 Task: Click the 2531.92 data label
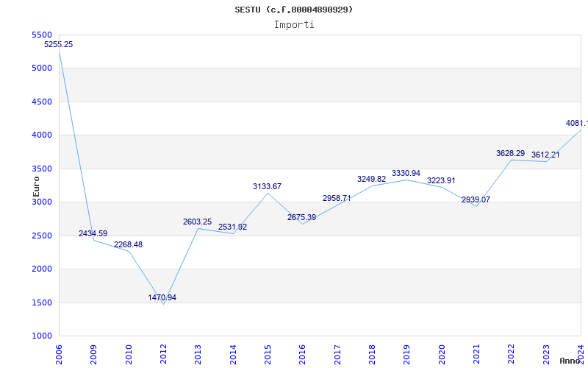point(232,227)
